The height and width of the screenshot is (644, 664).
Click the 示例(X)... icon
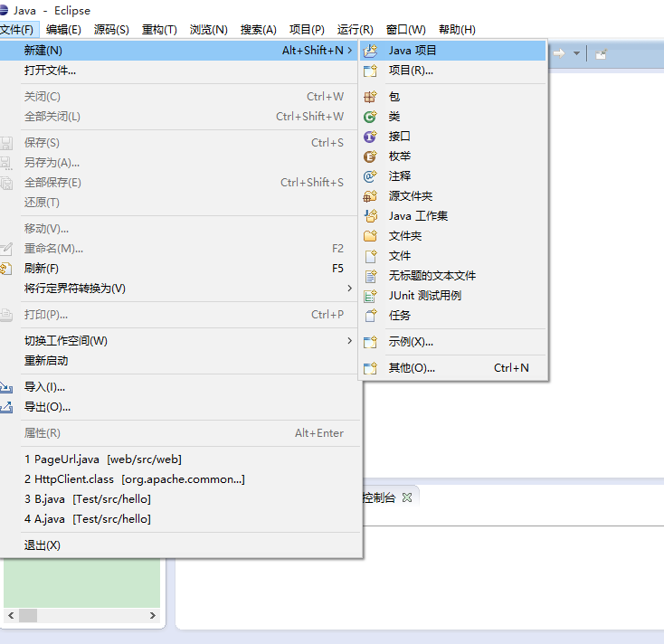coord(370,342)
